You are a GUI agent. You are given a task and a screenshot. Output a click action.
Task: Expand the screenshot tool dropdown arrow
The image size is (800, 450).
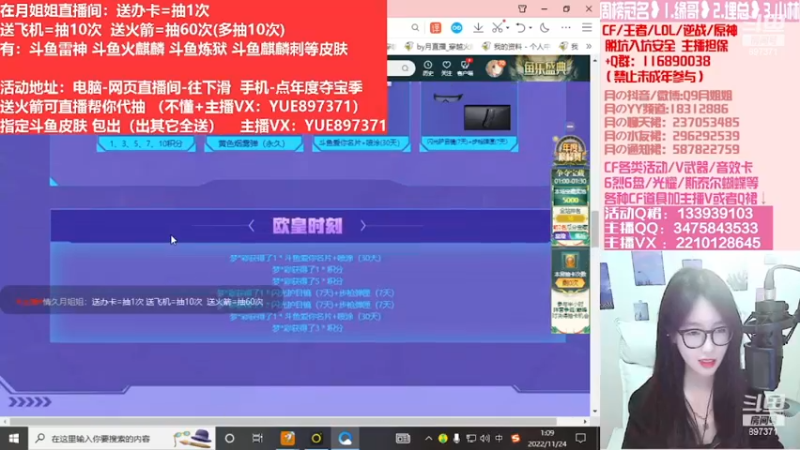tap(507, 28)
